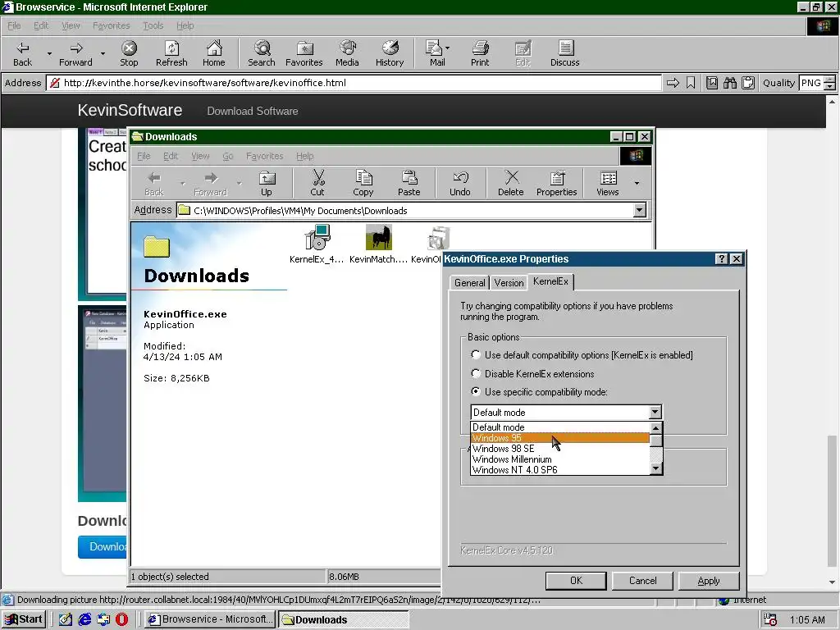Choose Windows NT 4.0 SP6 from the list

click(559, 470)
